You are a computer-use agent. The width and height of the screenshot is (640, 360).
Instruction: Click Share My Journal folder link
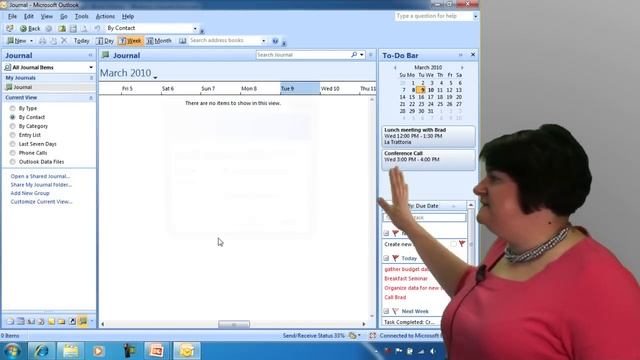tap(41, 185)
